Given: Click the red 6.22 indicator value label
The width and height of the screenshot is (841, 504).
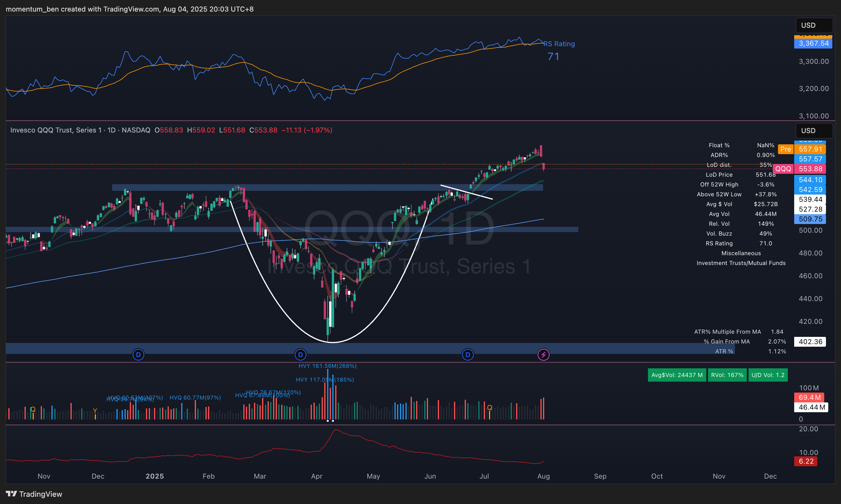Looking at the screenshot, I should (x=806, y=461).
